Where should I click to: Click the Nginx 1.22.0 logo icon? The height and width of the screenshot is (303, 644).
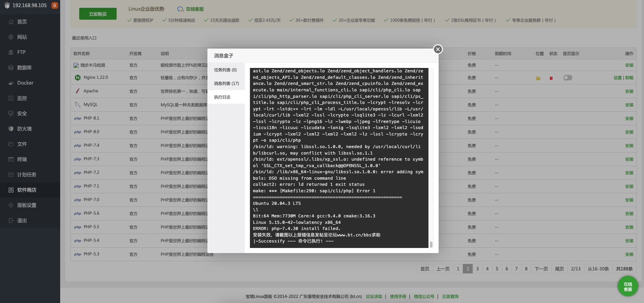(x=78, y=77)
